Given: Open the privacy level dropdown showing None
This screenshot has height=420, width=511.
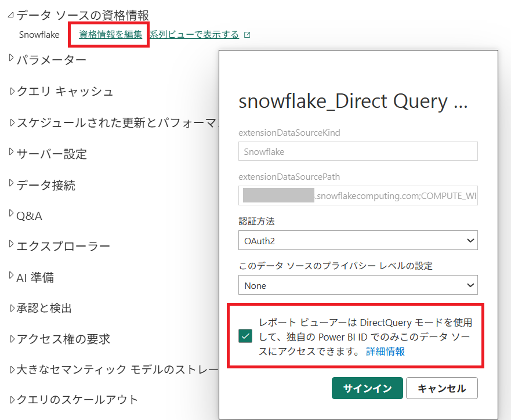Looking at the screenshot, I should click(358, 285).
